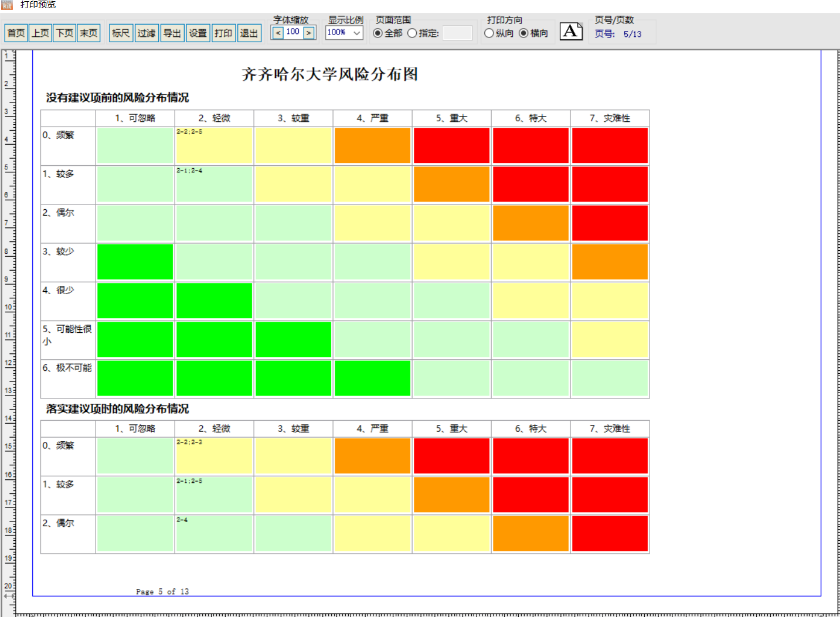Click row header 5、可能性很小
840x617 pixels.
tap(68, 340)
